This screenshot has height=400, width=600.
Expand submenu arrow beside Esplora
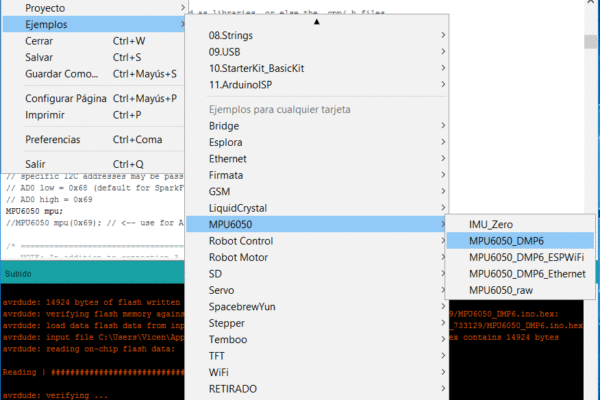pyautogui.click(x=443, y=142)
